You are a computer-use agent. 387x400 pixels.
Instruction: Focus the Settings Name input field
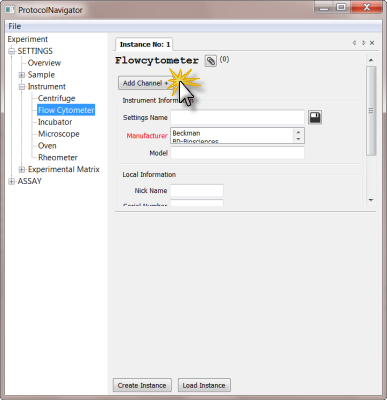(x=237, y=117)
